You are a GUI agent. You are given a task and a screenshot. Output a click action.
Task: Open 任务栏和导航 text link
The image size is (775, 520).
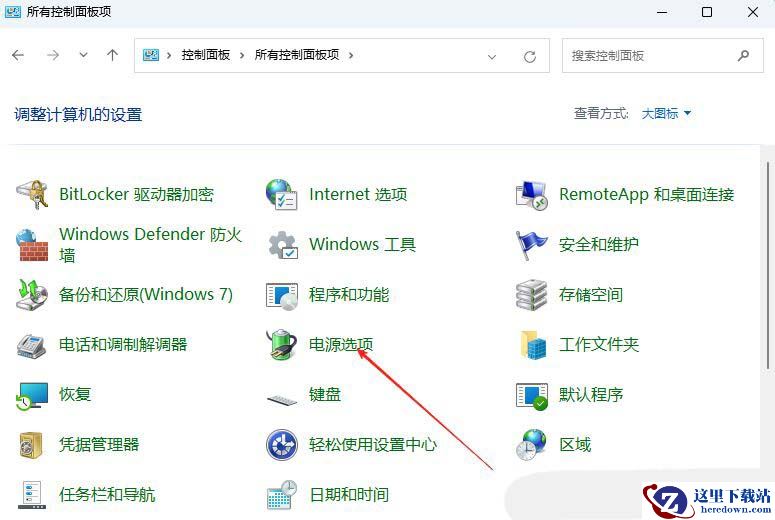(x=107, y=494)
